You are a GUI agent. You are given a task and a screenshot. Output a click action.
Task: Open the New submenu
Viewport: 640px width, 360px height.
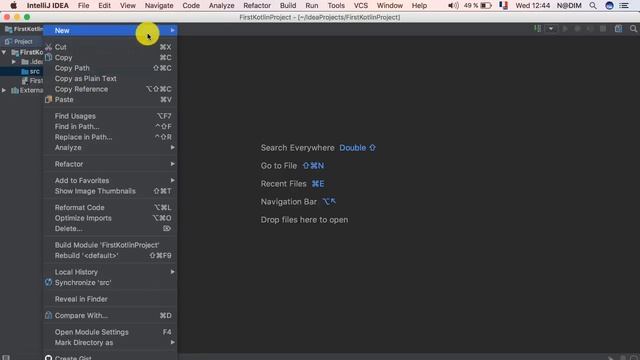(x=110, y=31)
